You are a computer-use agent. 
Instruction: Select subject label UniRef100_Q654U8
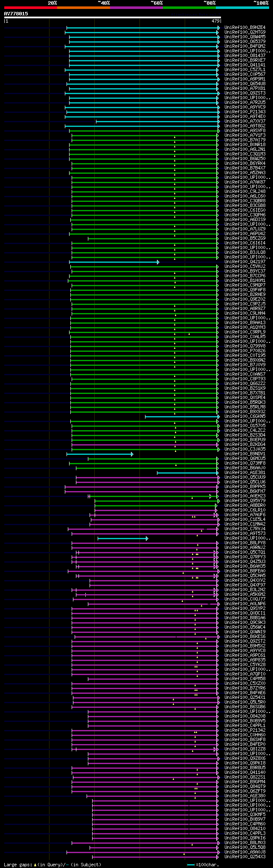[x=245, y=84]
